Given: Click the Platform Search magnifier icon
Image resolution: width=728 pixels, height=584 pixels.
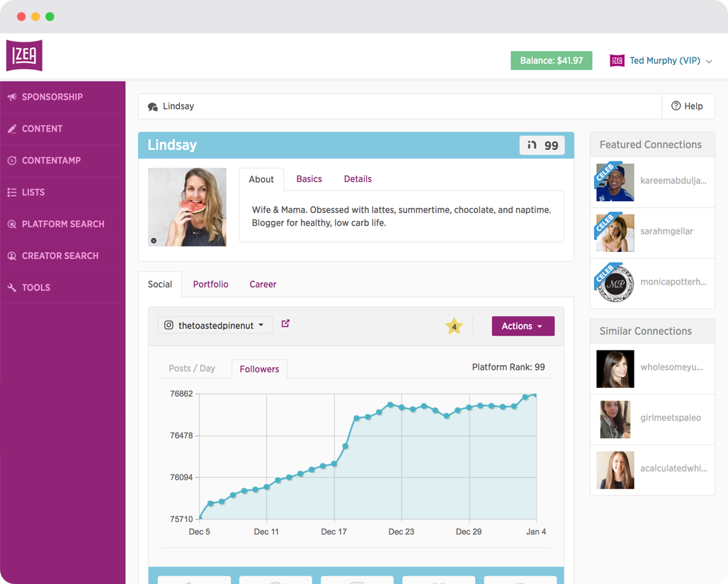Looking at the screenshot, I should (x=12, y=224).
